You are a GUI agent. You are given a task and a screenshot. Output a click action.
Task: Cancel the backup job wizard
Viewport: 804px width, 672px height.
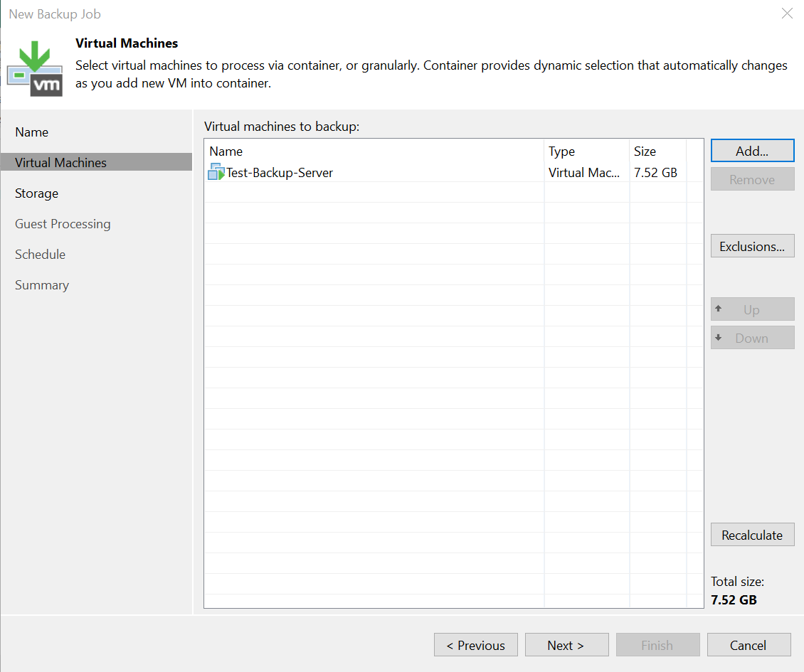(x=748, y=646)
